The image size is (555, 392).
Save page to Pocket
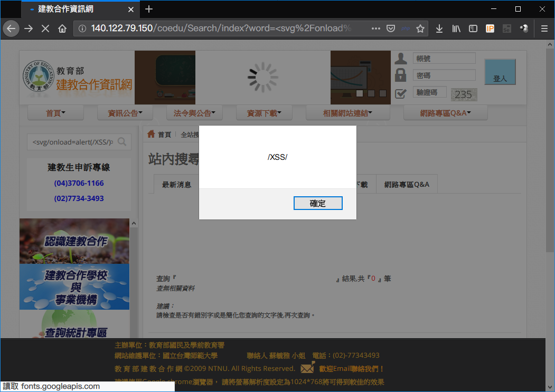click(x=391, y=28)
